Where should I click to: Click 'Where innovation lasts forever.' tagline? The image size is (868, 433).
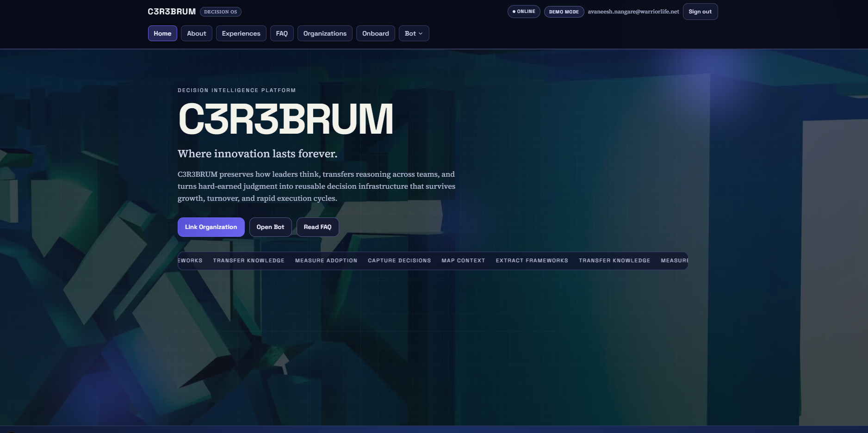point(257,154)
